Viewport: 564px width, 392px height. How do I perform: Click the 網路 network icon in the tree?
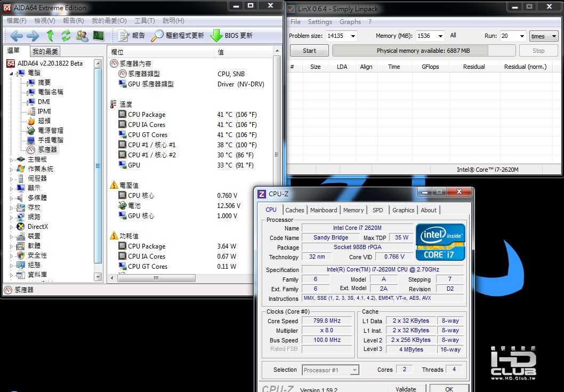pos(21,217)
